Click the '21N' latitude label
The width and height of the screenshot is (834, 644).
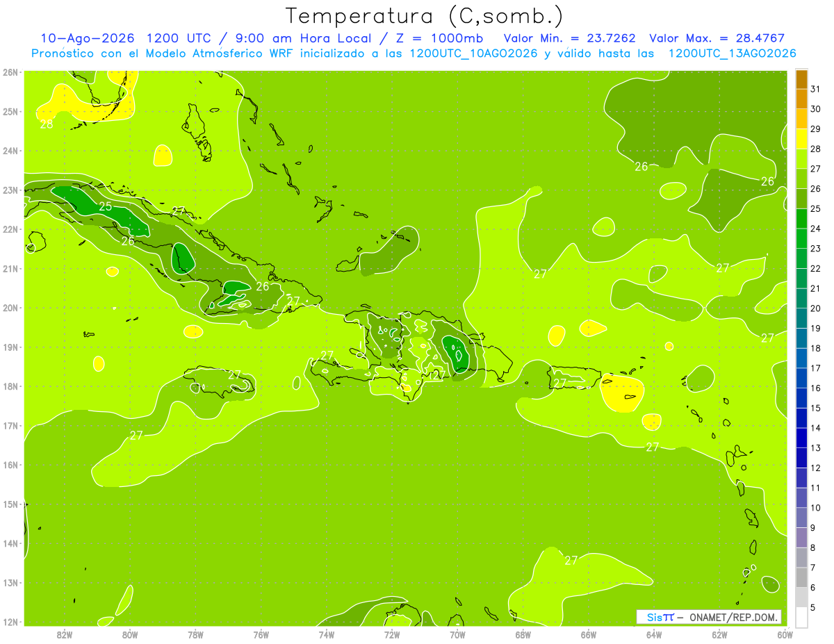[x=11, y=269]
